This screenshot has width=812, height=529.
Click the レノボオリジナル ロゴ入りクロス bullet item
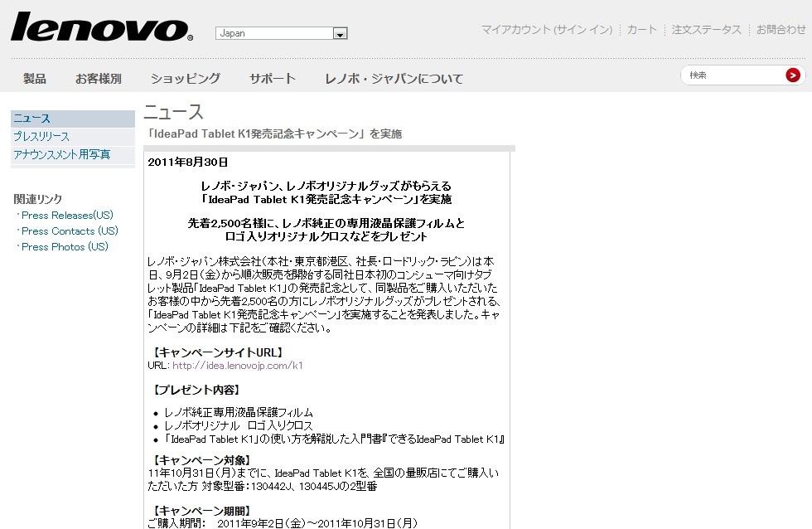(239, 426)
